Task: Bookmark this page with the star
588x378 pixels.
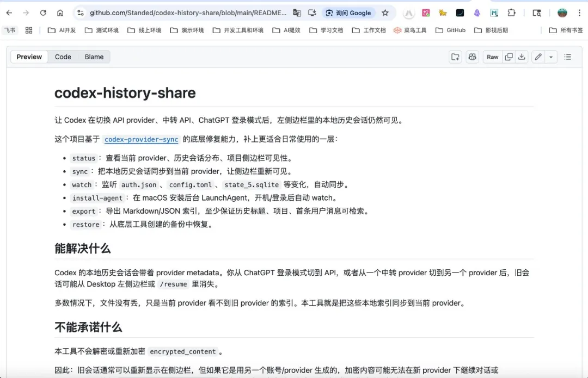Action: tap(385, 13)
